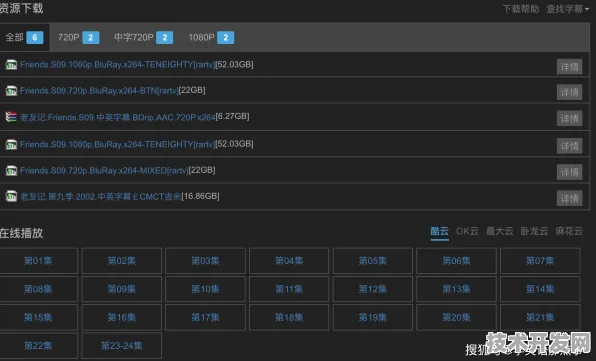Play episode 第07集
The width and height of the screenshot is (596, 361).
pos(540,261)
